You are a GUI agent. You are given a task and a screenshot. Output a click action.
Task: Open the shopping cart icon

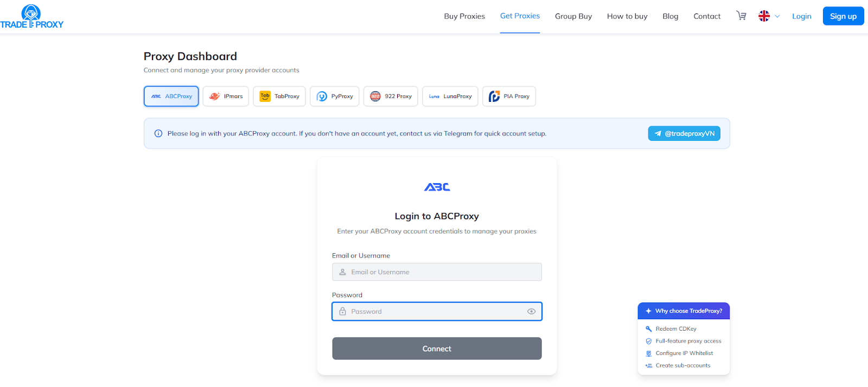(x=741, y=16)
